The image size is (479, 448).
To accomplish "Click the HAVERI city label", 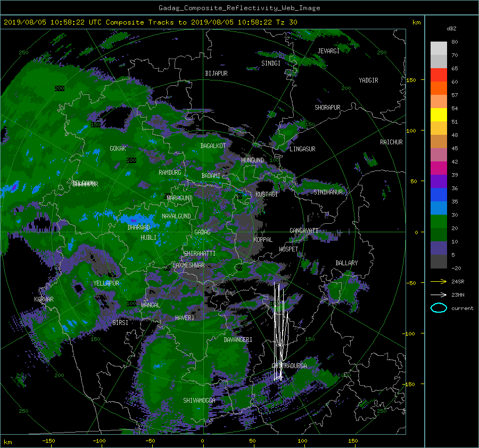I will (185, 318).
